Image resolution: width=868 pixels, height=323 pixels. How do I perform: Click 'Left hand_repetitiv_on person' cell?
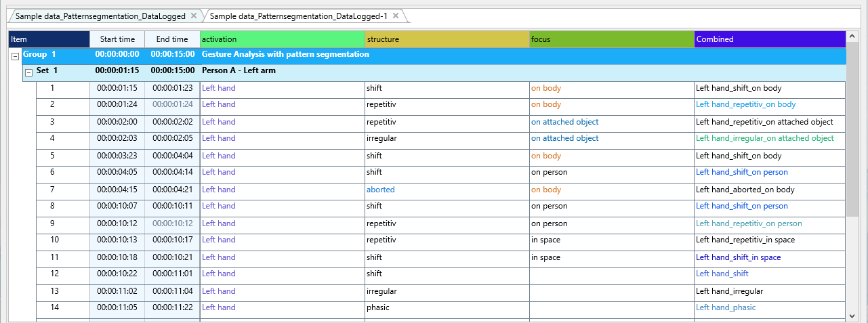tap(749, 223)
